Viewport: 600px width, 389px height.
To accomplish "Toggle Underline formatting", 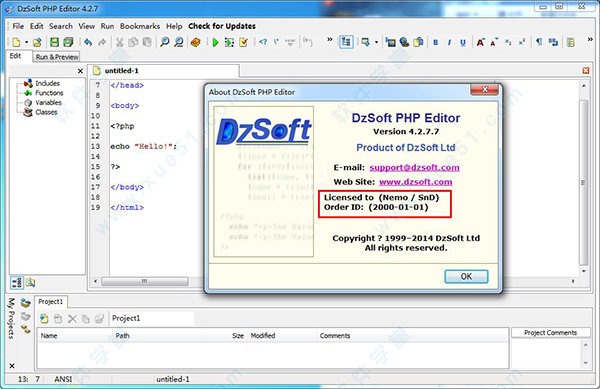I will [463, 42].
